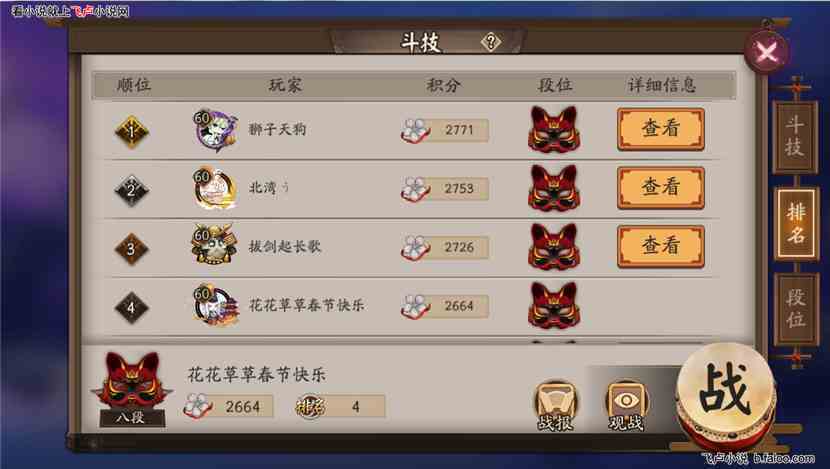This screenshot has width=830, height=469.
Task: Click 獅子天狗's player avatar
Action: (214, 130)
